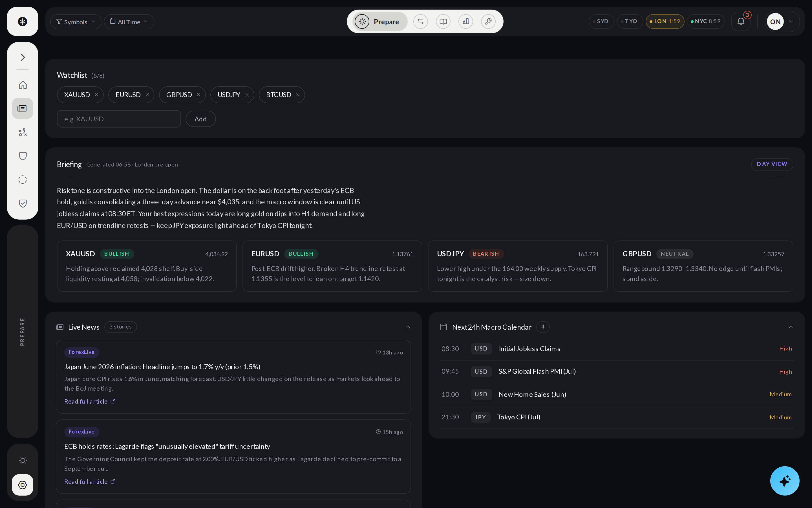Click the sun icon in the left sidebar
This screenshot has width=812, height=508.
click(23, 460)
